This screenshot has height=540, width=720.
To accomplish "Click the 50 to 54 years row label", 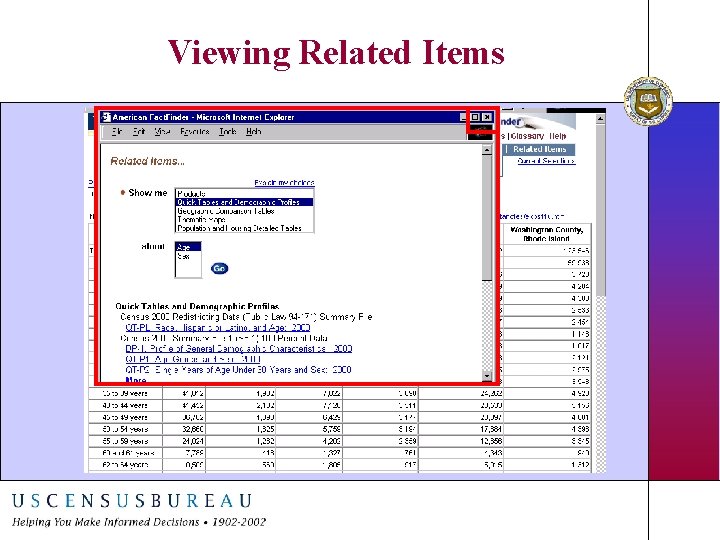I will point(125,429).
